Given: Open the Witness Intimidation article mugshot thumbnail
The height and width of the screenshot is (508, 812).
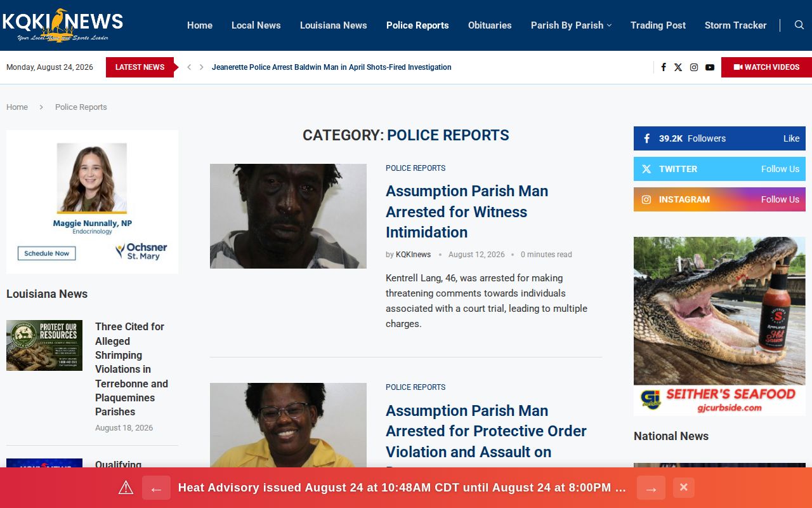Looking at the screenshot, I should [x=288, y=216].
